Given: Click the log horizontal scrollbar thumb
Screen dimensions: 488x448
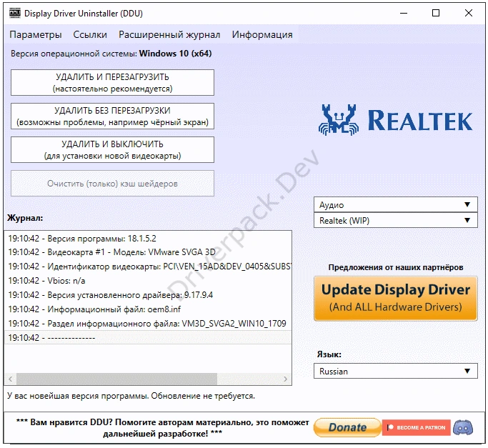Looking at the screenshot, I should [x=116, y=379].
